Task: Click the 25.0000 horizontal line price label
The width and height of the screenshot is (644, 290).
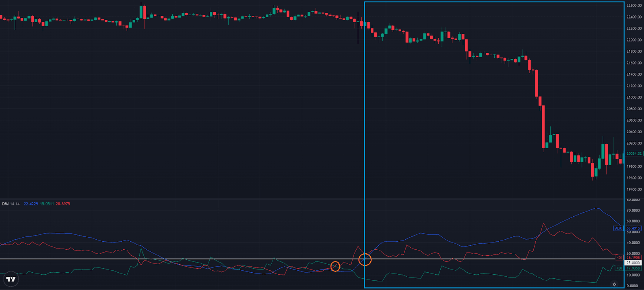Action: 633,263
